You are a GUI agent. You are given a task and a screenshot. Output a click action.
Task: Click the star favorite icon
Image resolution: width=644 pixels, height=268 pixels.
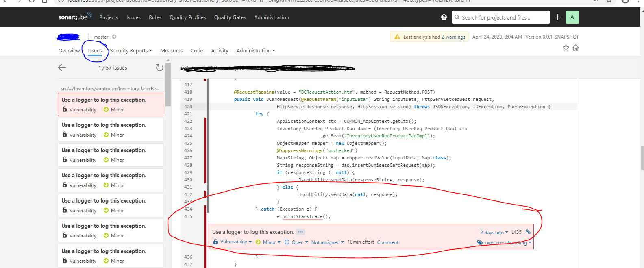[x=566, y=48]
